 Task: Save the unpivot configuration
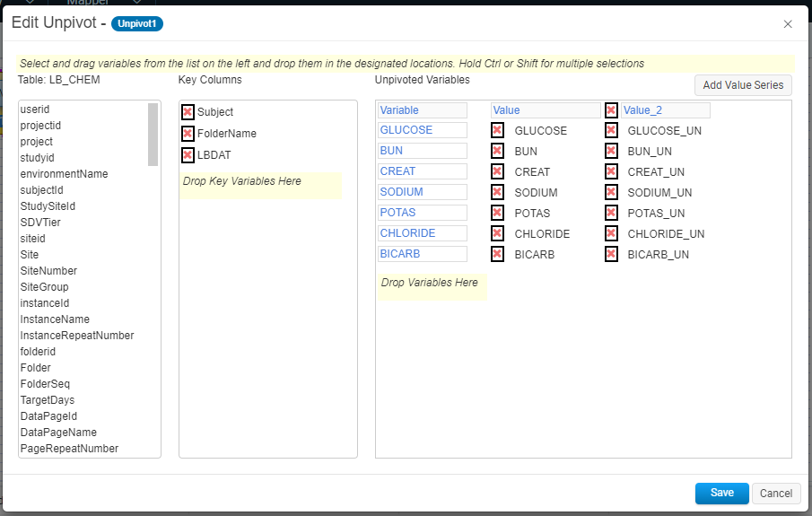tap(722, 494)
